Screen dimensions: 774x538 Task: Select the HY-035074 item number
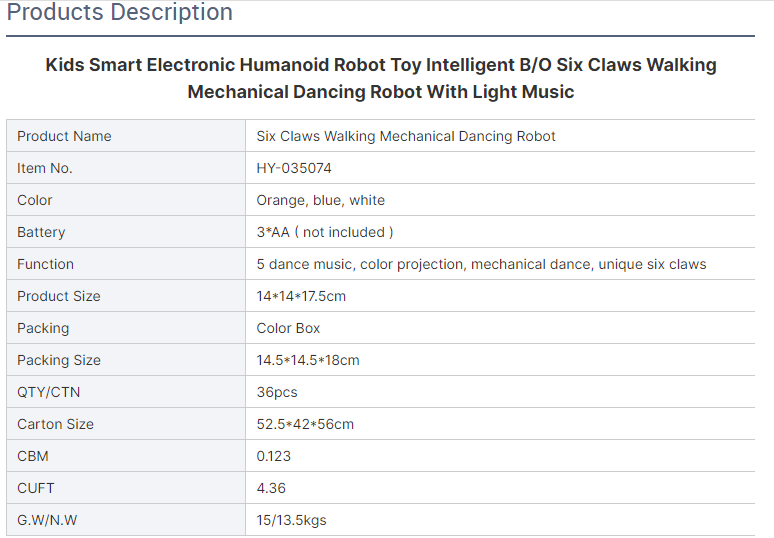coord(294,168)
